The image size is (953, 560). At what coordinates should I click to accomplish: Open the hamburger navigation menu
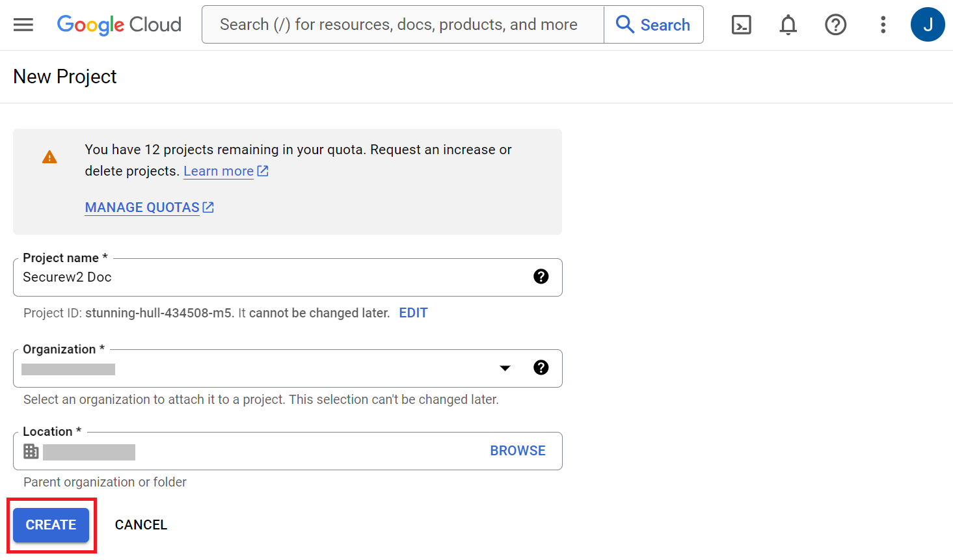(23, 25)
